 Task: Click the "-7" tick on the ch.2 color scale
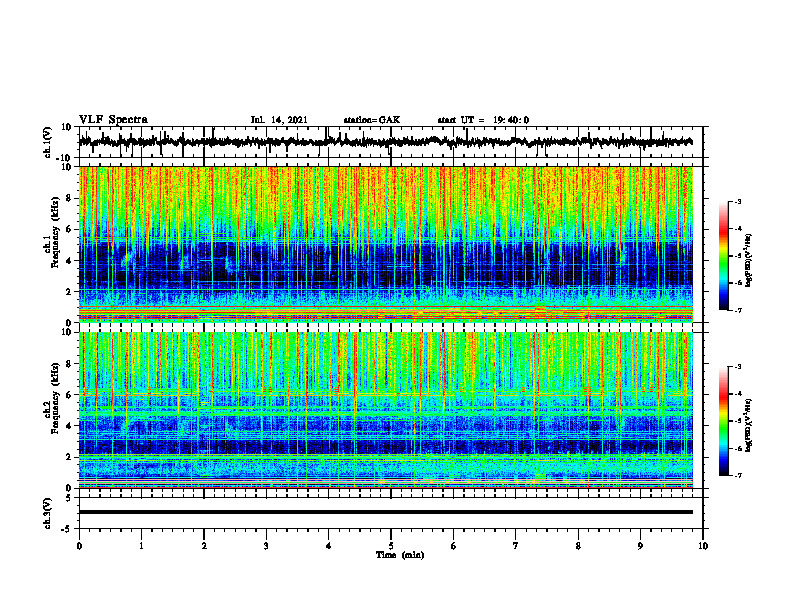(x=738, y=475)
